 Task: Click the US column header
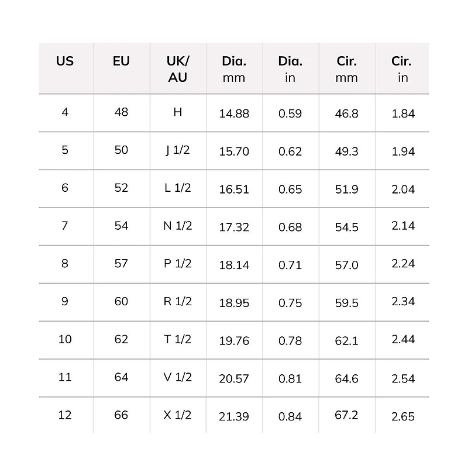pos(65,61)
